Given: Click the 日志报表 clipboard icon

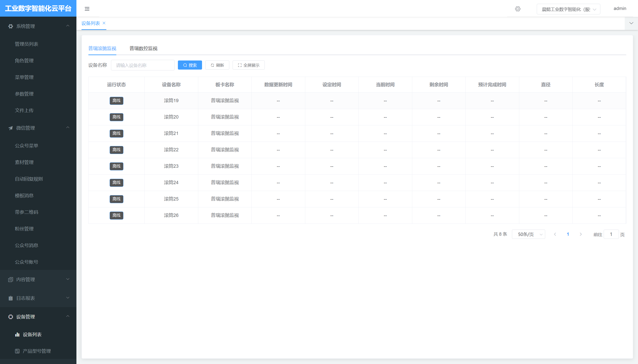Looking at the screenshot, I should [x=10, y=298].
